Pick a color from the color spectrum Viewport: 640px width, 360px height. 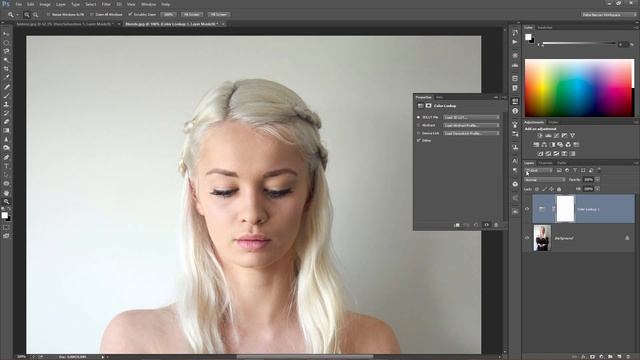pyautogui.click(x=579, y=88)
